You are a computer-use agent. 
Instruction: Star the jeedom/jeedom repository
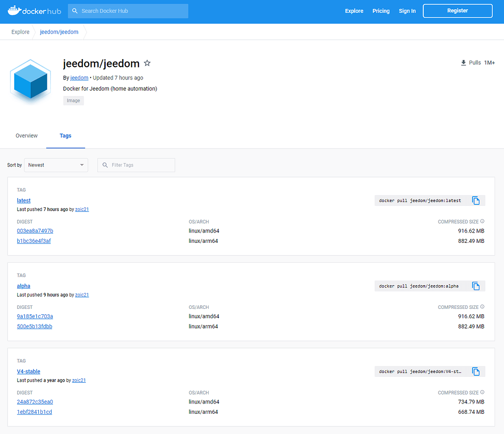[147, 63]
